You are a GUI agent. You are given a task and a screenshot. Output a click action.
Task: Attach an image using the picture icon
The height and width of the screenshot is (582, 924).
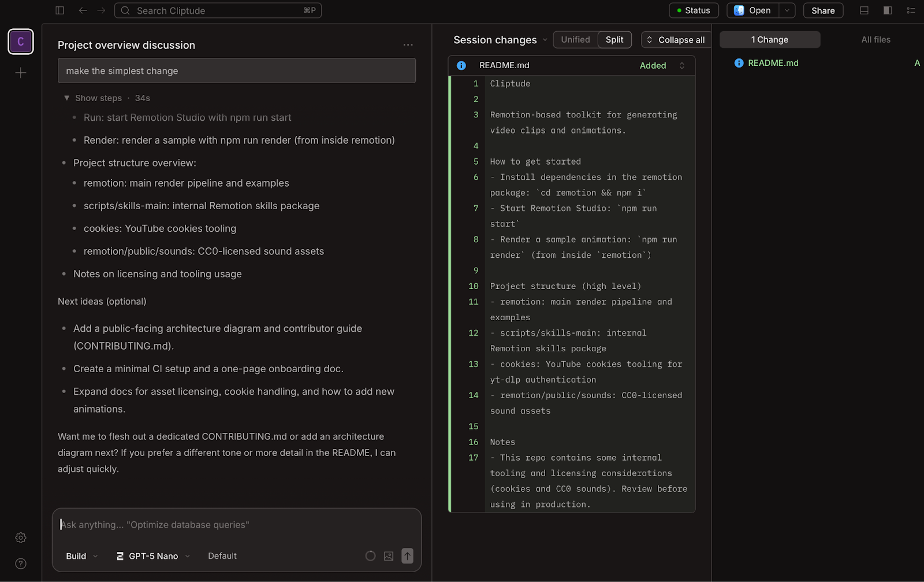(x=388, y=555)
